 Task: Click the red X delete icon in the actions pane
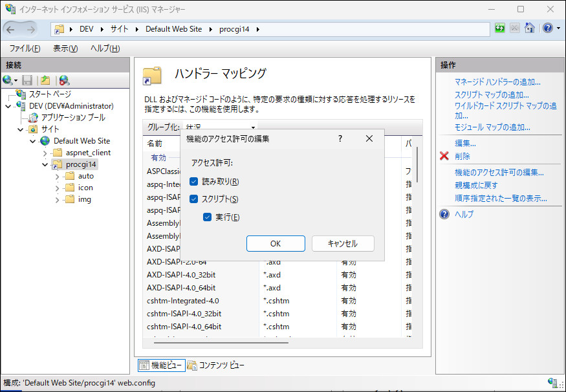pos(444,156)
